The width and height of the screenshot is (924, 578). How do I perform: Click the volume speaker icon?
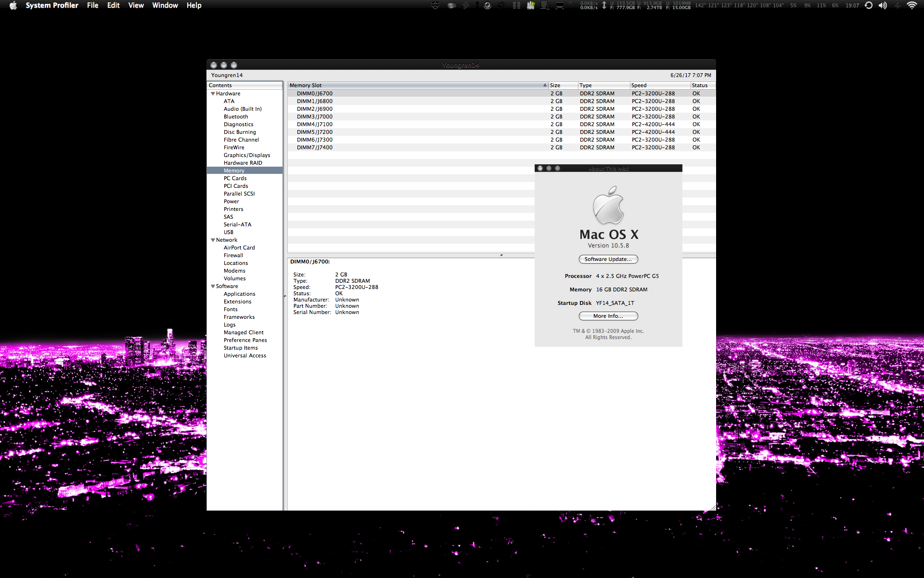tap(883, 5)
